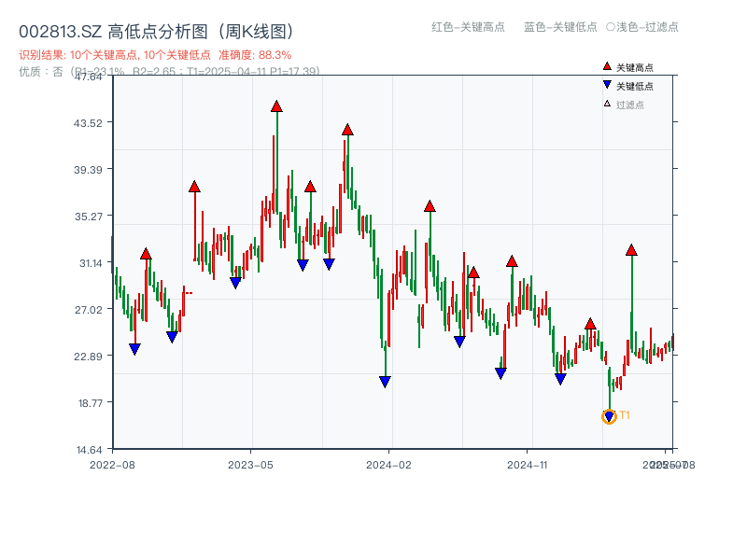
Task: Click the small dashed filtered-point mark left of 2023
Action: point(188,292)
